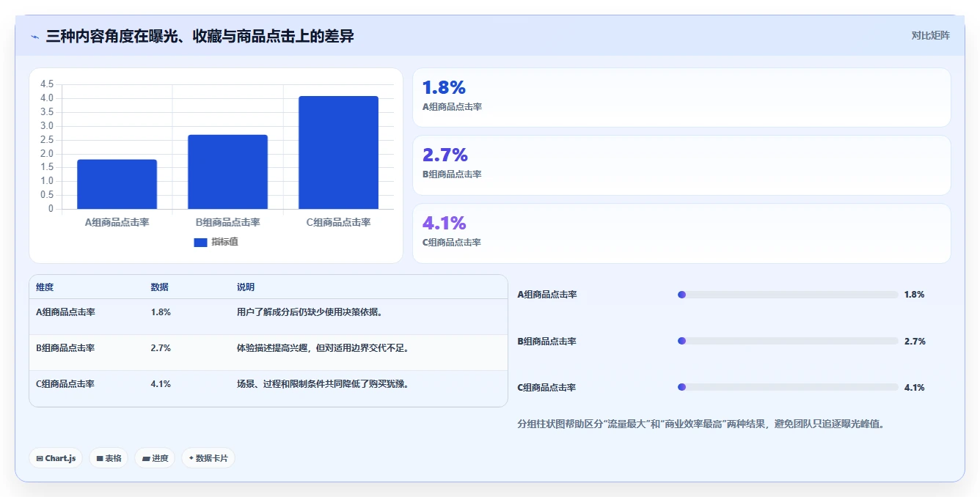This screenshot has width=980, height=497.
Task: Click the A组商品点击率 progress bar
Action: pyautogui.click(x=788, y=295)
